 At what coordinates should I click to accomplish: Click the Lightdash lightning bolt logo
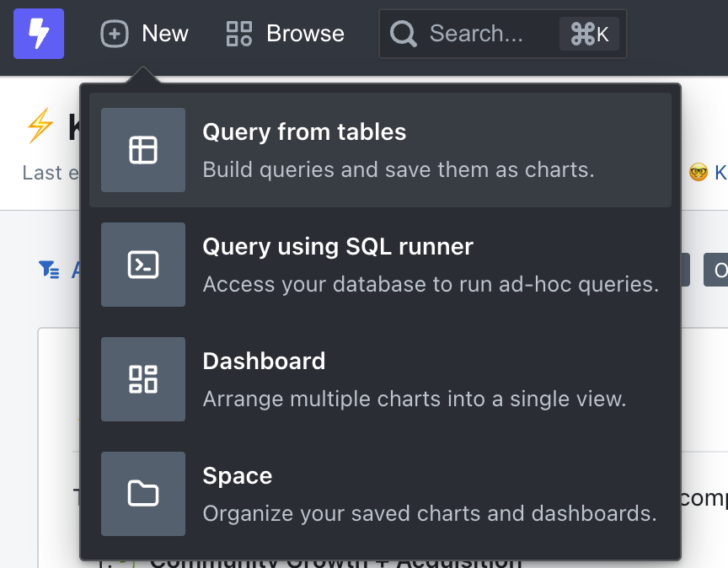tap(38, 34)
